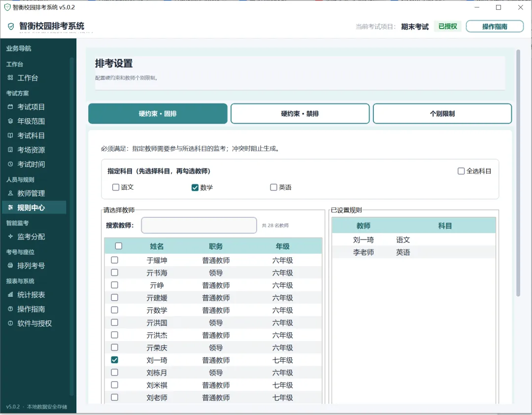Click the 操作指南 sidebar icon
Screen dimensions: 532x415
[10, 309]
